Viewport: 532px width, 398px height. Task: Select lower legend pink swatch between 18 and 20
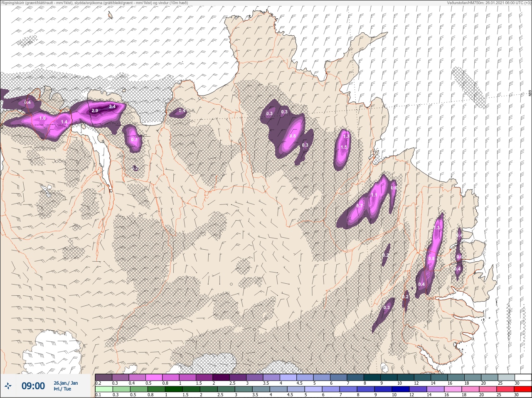470,389
